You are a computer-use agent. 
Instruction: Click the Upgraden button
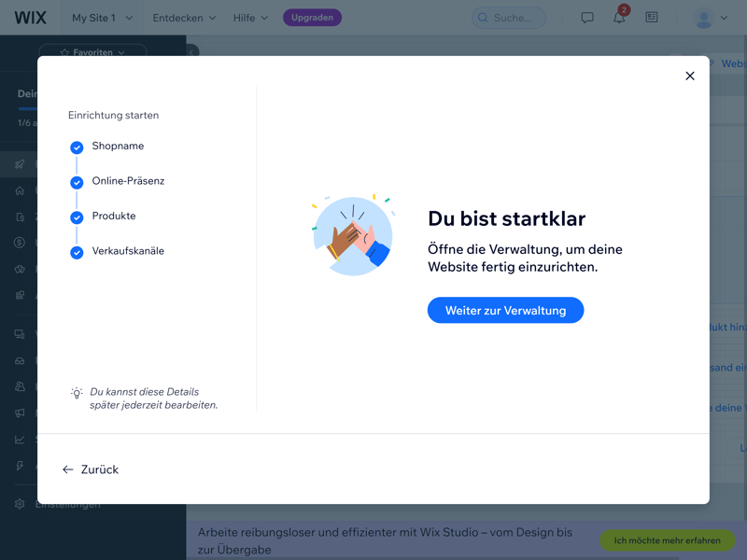312,18
